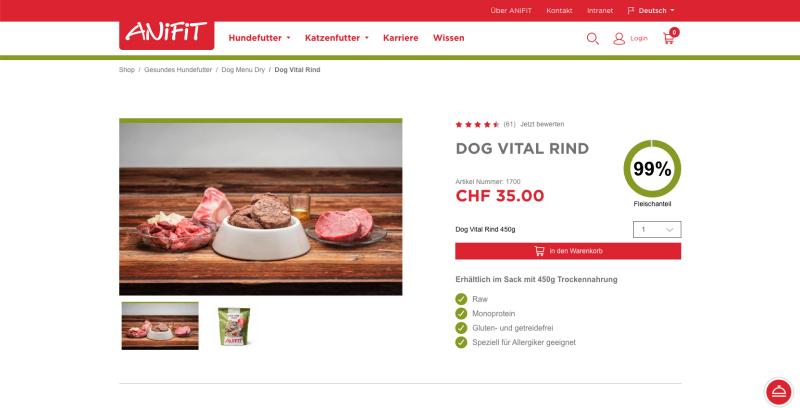Click the red food bell floating icon

pyautogui.click(x=779, y=392)
